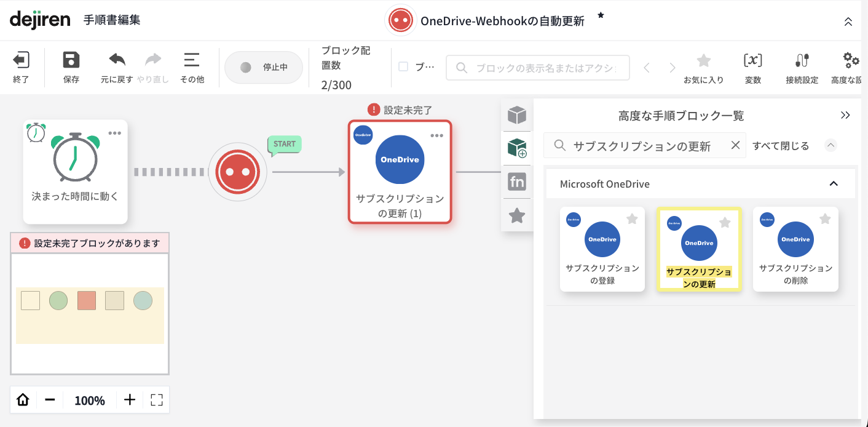Open the basic blocks cube tab
Screen dimensions: 868x427
[x=517, y=115]
